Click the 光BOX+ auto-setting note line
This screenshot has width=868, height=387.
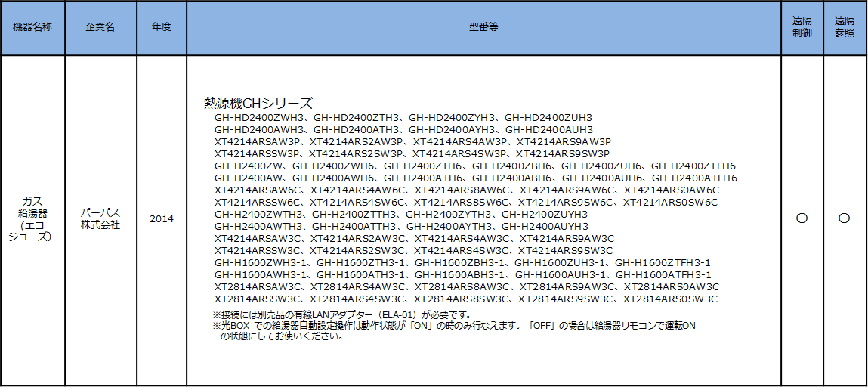[454, 326]
